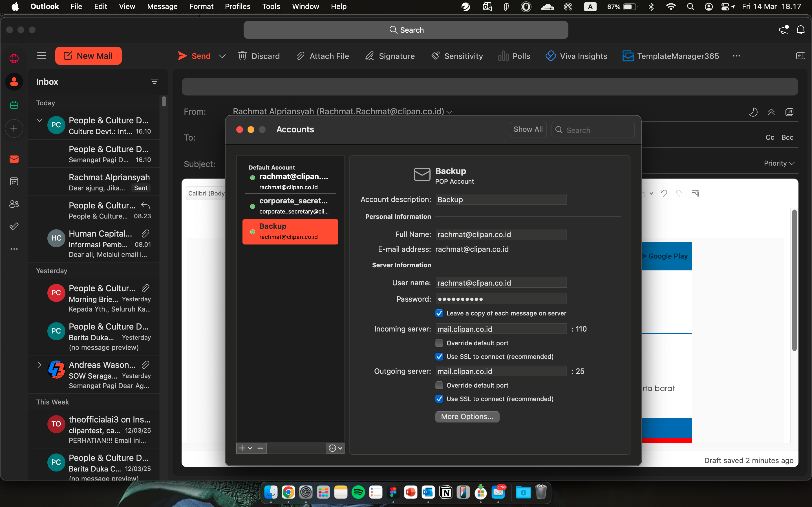Open People view from the left sidebar
The height and width of the screenshot is (507, 812).
(14, 204)
